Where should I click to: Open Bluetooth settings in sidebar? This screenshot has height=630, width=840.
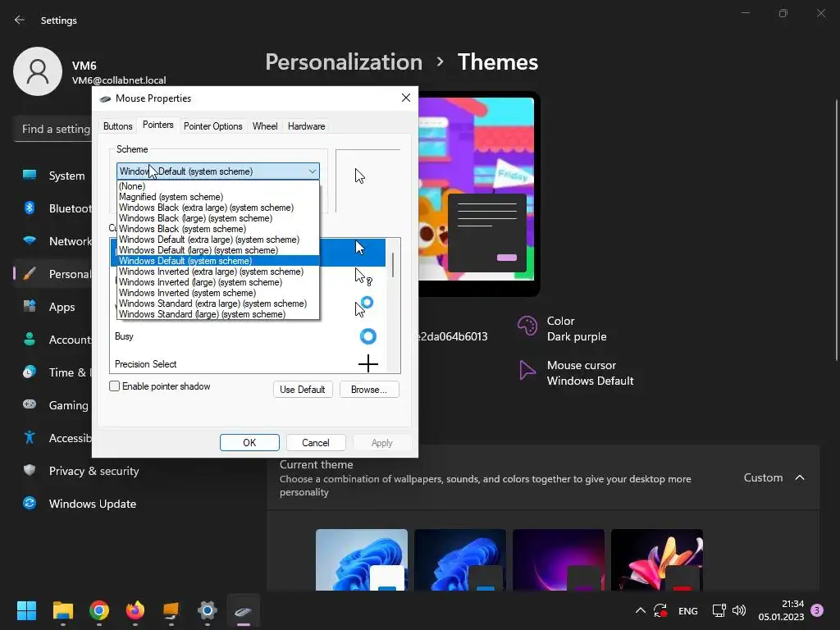click(53, 208)
